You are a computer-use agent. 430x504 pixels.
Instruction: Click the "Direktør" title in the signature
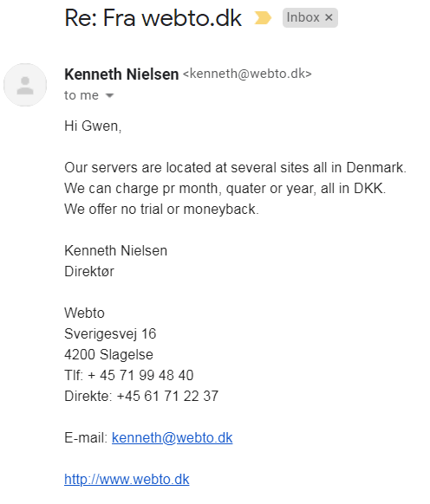pos(89,271)
